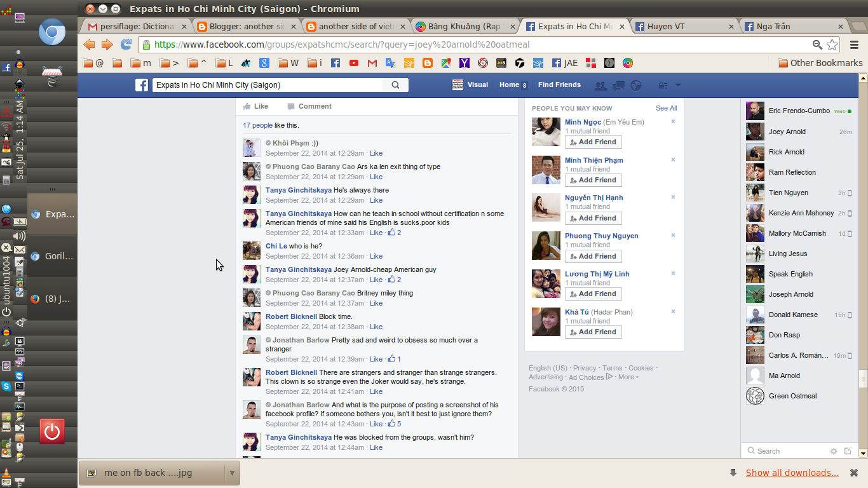Screen dimensions: 868x488
Task: Like Chi Le's 'who is he?' comment
Action: [x=376, y=257]
